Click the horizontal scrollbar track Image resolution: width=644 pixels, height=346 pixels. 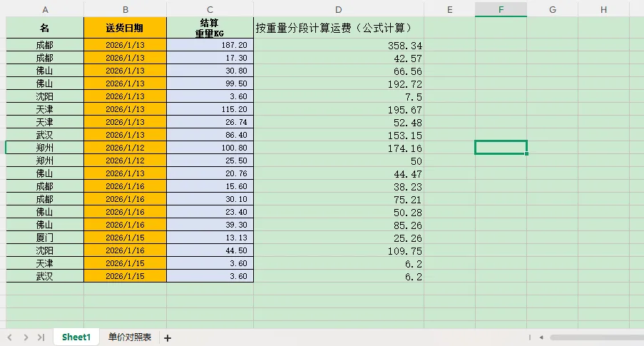(597, 337)
